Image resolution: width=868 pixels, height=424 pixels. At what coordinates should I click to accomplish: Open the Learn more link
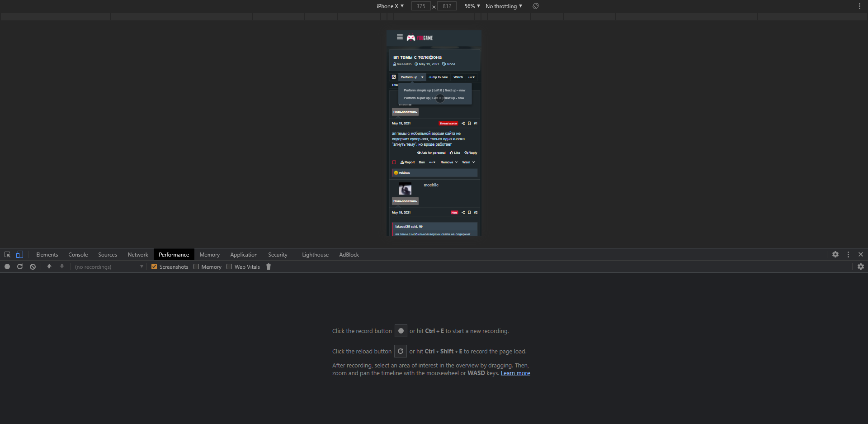(x=515, y=373)
